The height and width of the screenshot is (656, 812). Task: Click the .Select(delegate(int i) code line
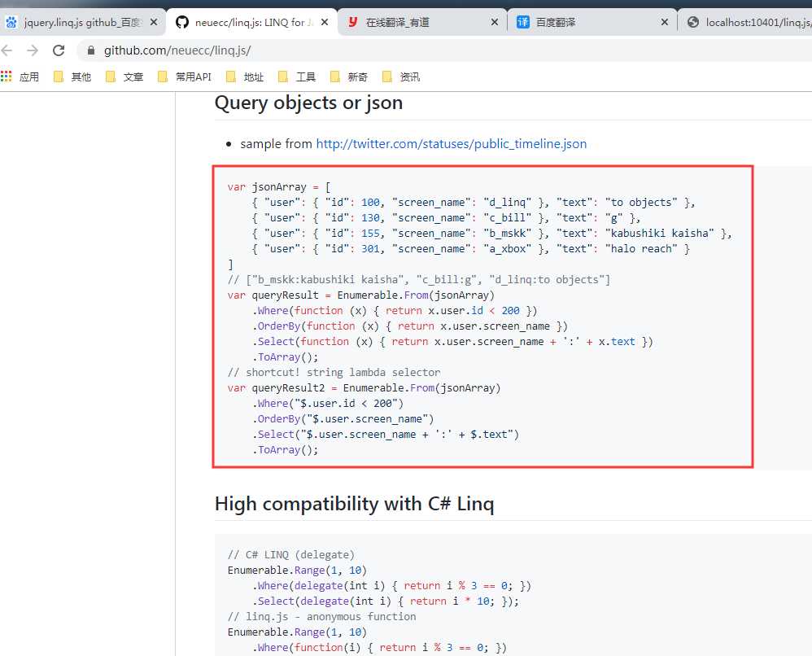(x=386, y=601)
